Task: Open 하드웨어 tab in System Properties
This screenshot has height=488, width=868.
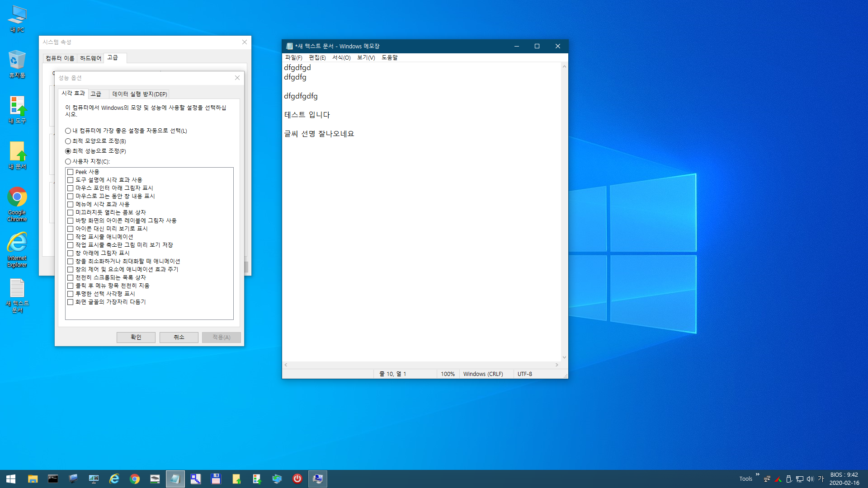Action: point(90,58)
